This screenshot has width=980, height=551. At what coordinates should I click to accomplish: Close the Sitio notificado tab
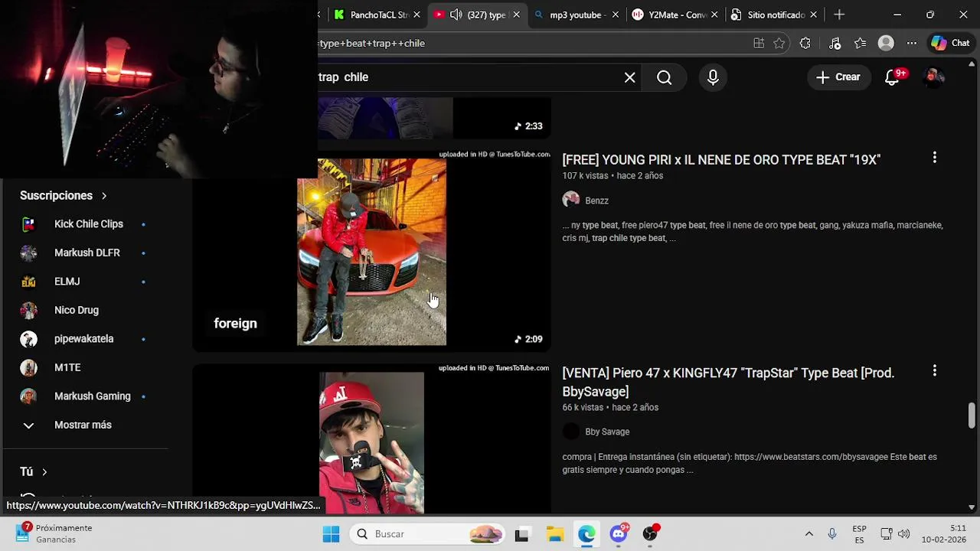[x=813, y=15]
